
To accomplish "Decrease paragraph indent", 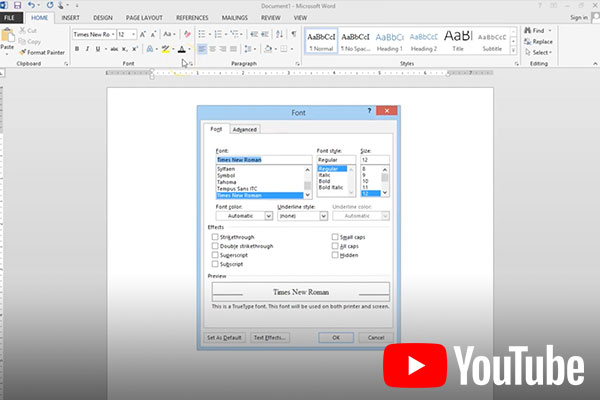I will pyautogui.click(x=254, y=34).
